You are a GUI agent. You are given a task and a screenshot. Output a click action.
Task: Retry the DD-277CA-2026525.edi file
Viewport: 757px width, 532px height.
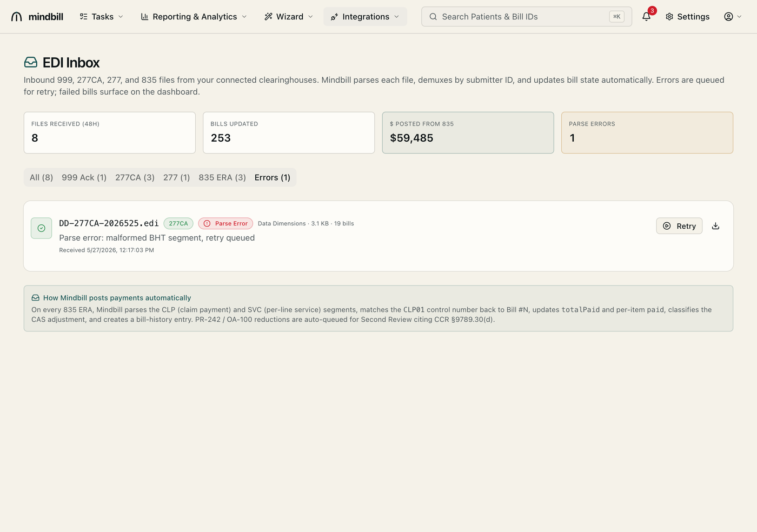(x=679, y=226)
